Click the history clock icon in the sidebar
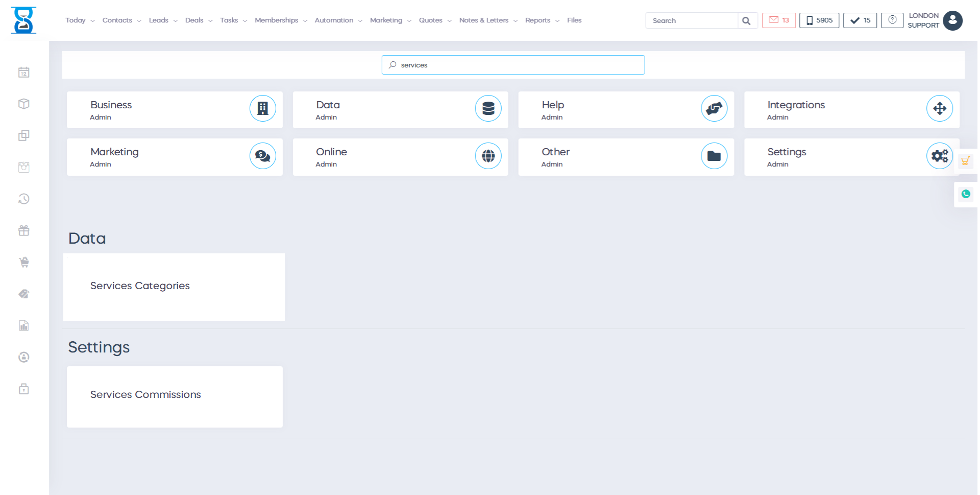Viewport: 980px width, 495px height. (23, 199)
